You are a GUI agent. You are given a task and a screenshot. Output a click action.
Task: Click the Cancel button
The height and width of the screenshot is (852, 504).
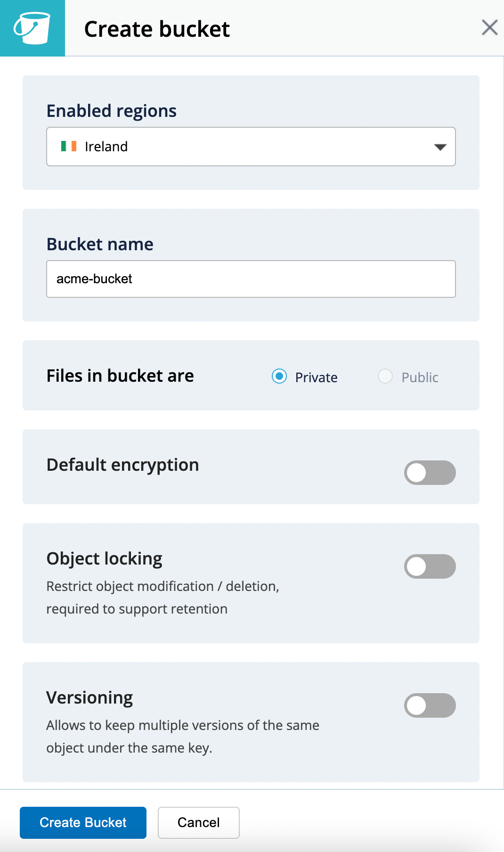[198, 822]
